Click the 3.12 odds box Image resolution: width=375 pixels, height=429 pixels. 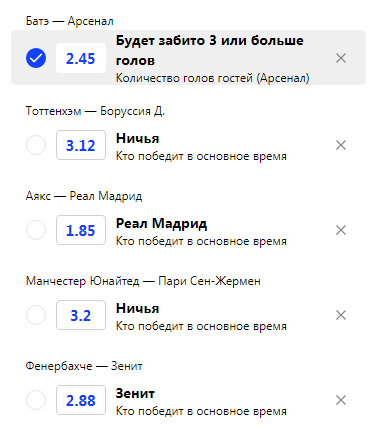click(x=81, y=145)
